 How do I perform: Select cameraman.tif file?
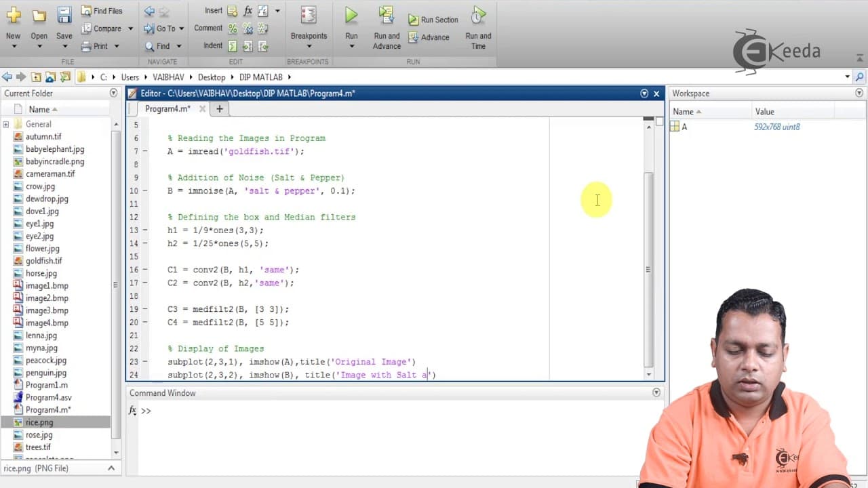tap(50, 174)
